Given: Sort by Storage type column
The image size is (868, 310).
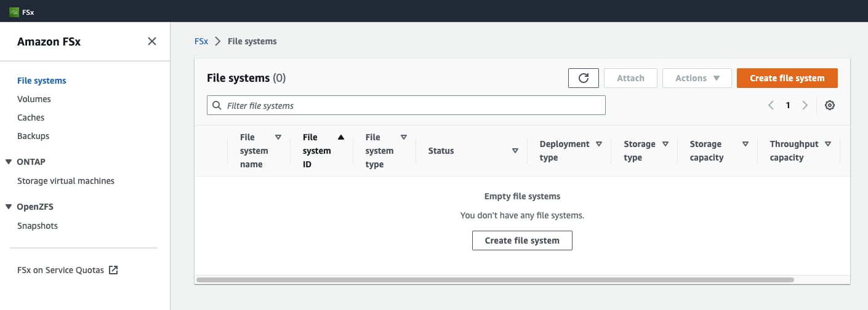Looking at the screenshot, I should click(x=665, y=144).
